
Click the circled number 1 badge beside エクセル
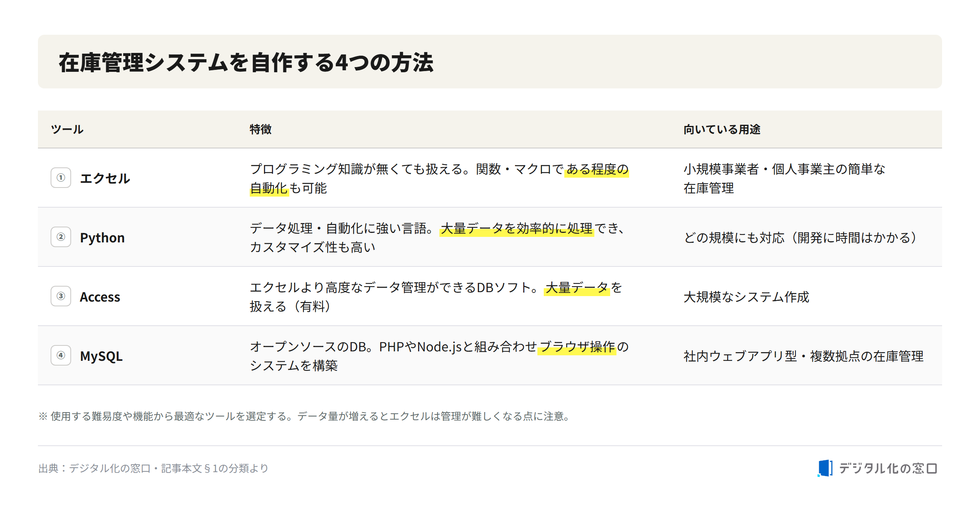click(61, 178)
